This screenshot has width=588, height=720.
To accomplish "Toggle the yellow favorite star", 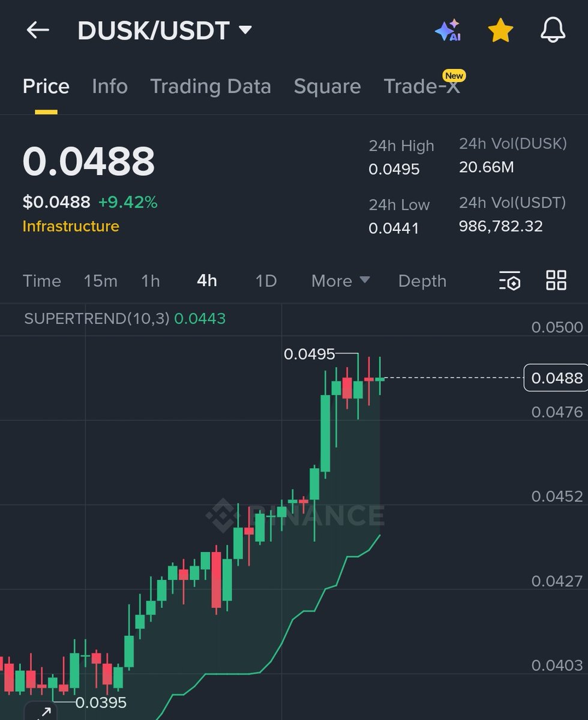I will coord(500,30).
